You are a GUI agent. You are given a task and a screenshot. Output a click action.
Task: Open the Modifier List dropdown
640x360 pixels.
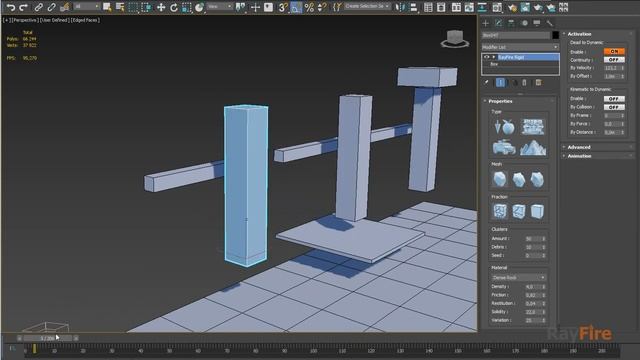coord(520,47)
